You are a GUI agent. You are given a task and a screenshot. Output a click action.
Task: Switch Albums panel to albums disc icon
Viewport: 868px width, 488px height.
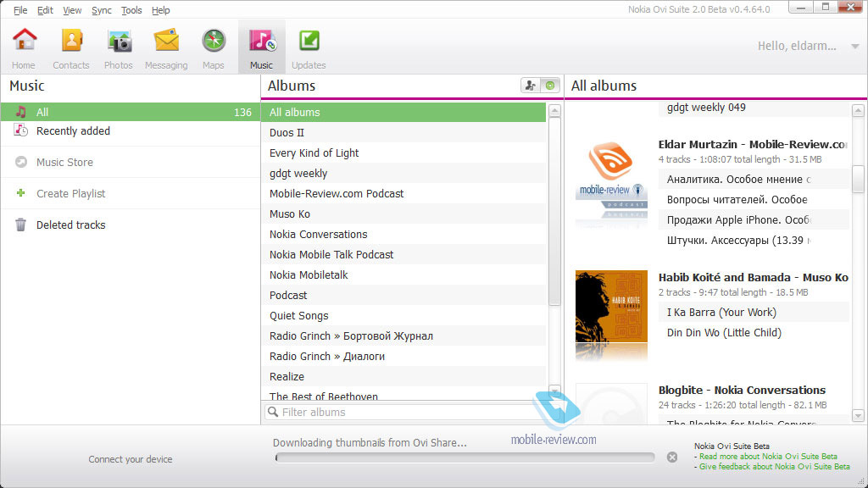(x=549, y=86)
